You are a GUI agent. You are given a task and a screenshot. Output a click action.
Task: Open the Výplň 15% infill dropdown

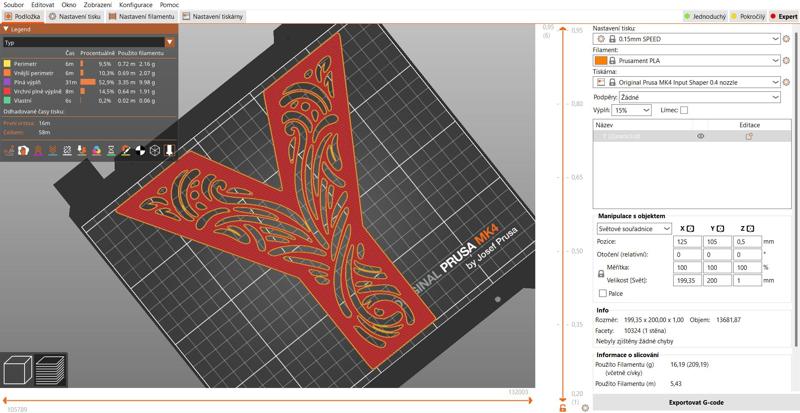631,110
